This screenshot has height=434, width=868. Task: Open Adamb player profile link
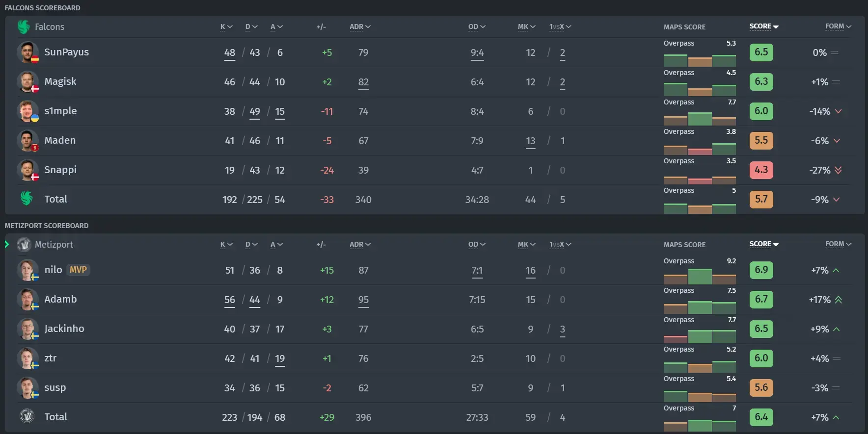[60, 299]
